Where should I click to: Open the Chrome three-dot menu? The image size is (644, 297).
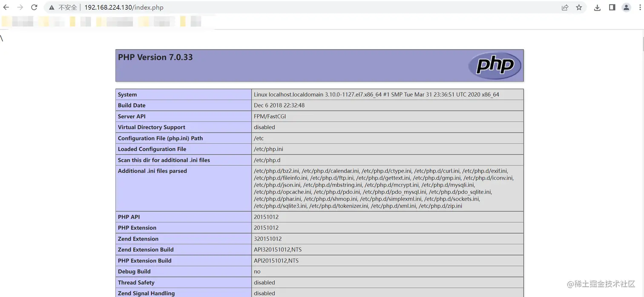click(x=640, y=7)
